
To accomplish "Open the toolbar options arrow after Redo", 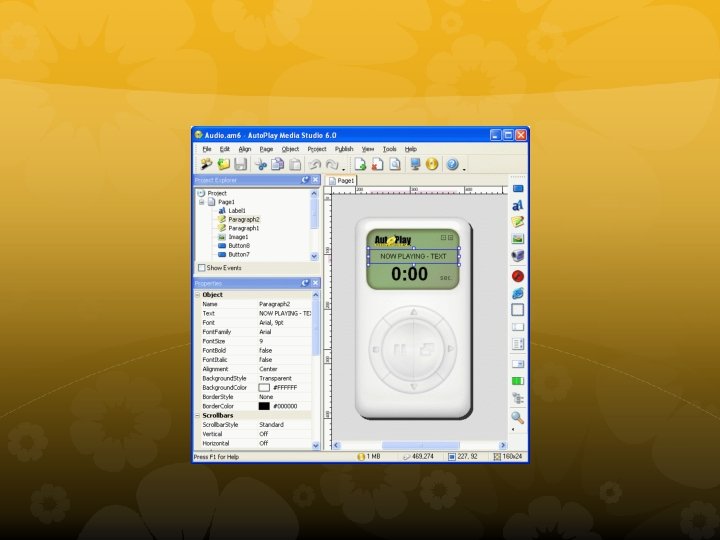I will pyautogui.click(x=343, y=169).
